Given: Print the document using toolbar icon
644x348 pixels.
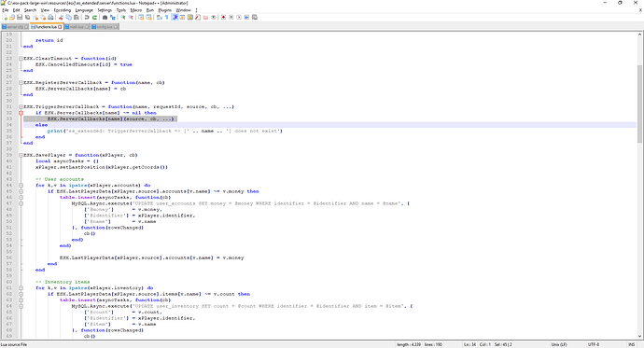Looking at the screenshot, I should click(x=50, y=17).
